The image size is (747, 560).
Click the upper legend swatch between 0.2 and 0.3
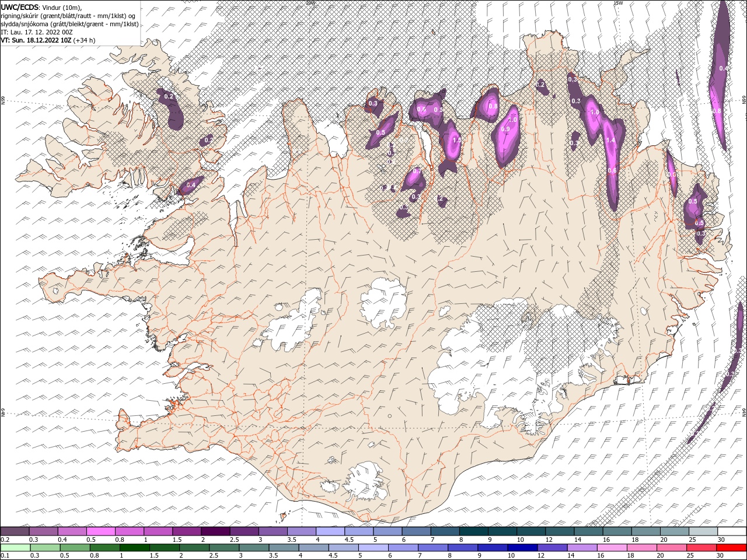[15, 531]
